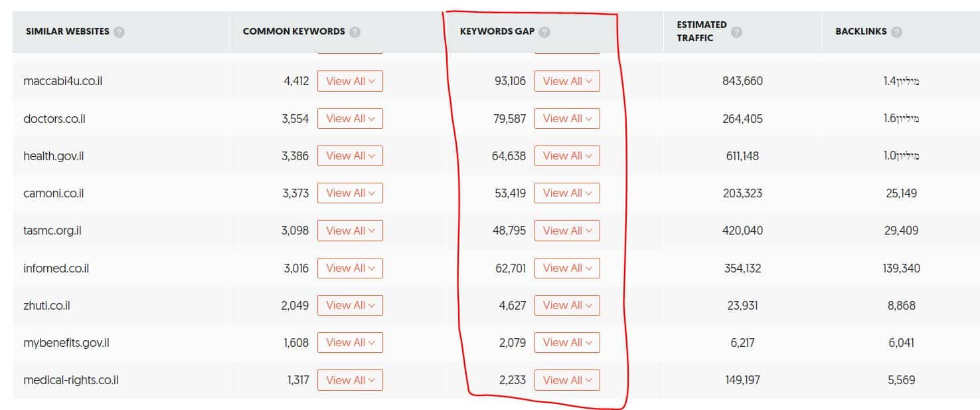Open Keywords Gap View All for zhuti.co.il

tap(567, 305)
